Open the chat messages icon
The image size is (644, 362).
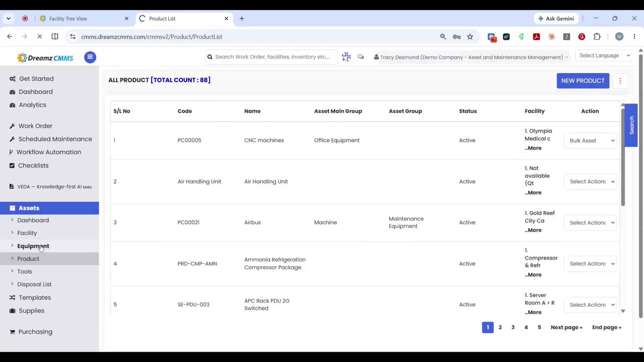[361, 57]
